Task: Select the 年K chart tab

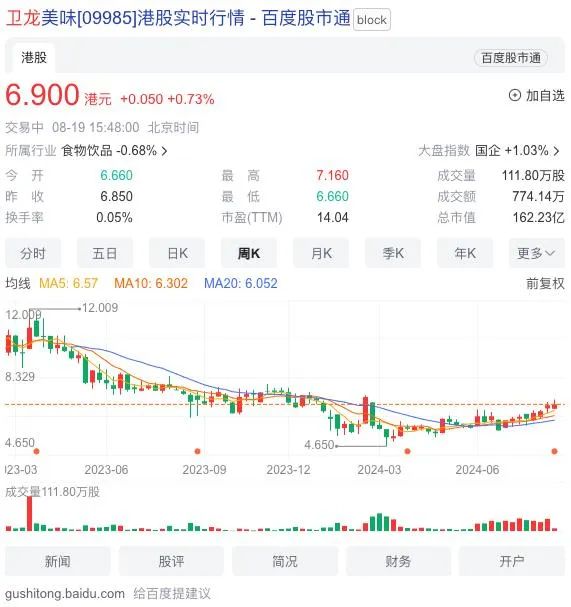Action: pos(465,254)
